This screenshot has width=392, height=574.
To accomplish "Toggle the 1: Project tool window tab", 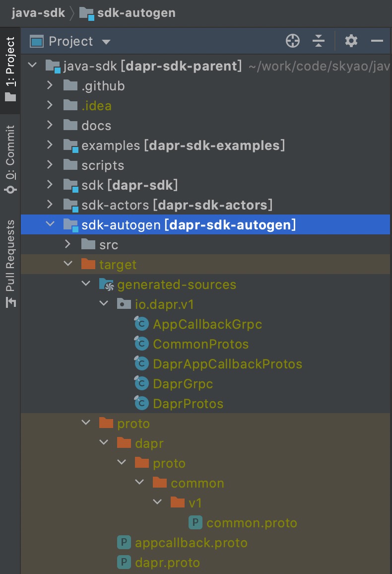I will pos(10,69).
